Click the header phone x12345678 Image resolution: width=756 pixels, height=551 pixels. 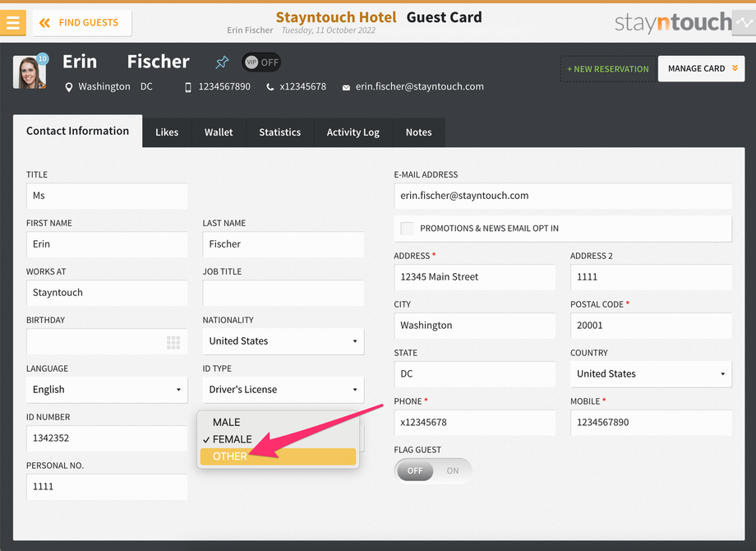click(302, 87)
